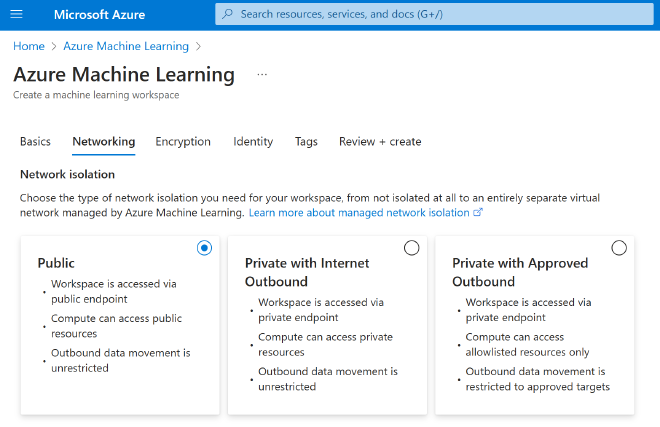660x427 pixels.
Task: Go to Home breadcrumb
Action: [29, 46]
